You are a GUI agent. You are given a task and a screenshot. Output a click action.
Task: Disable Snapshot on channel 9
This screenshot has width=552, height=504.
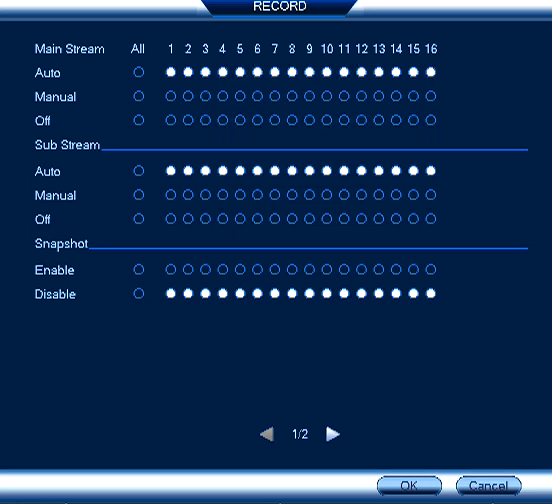tap(309, 293)
